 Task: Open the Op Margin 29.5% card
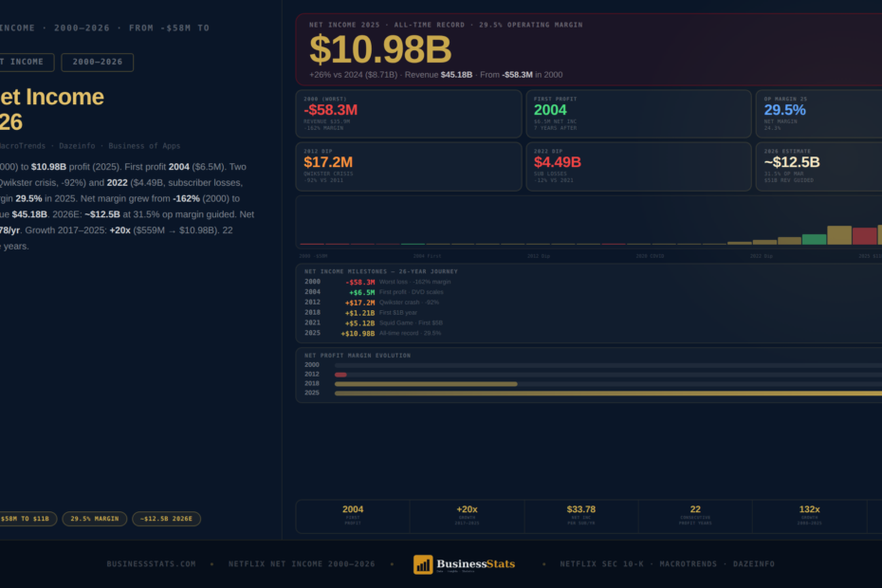tap(819, 114)
